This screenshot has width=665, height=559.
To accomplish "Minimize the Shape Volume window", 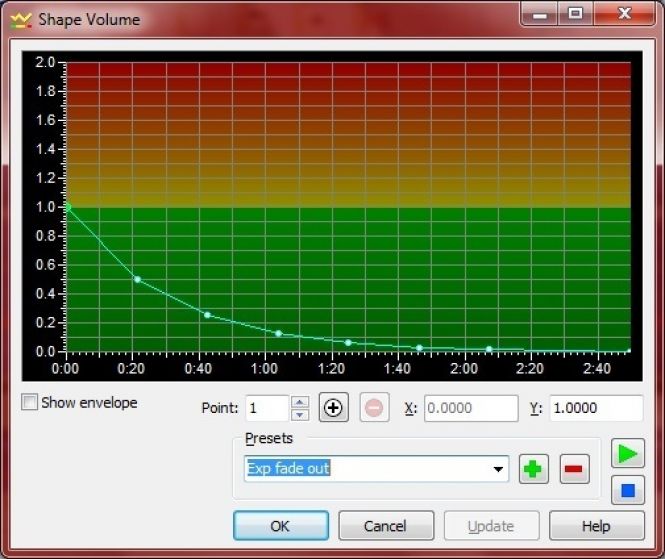I will pos(539,14).
